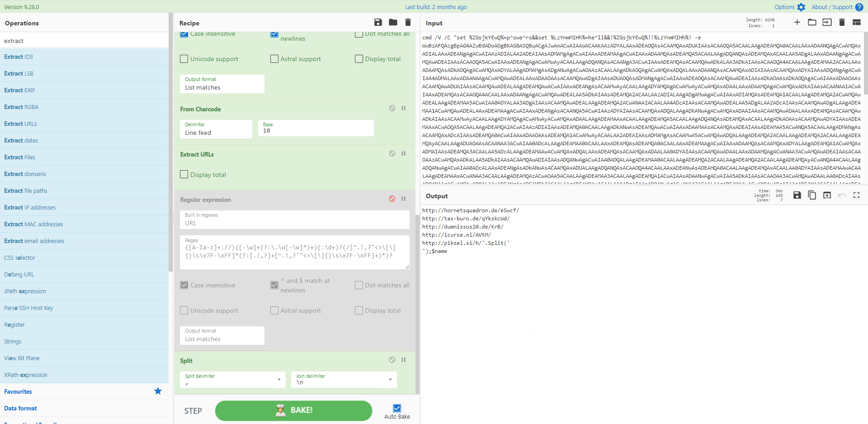This screenshot has width=868, height=424.
Task: Click the input pane scrollbar
Action: pyautogui.click(x=866, y=63)
